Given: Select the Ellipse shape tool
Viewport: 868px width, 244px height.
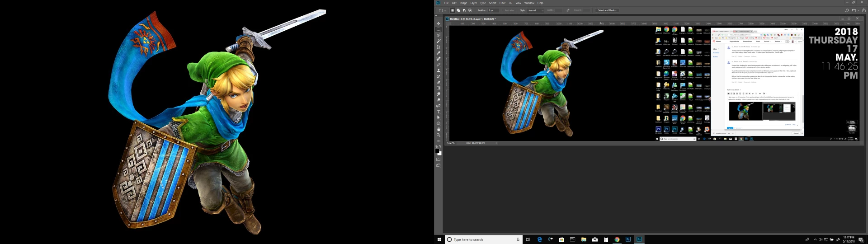Looking at the screenshot, I should click(439, 123).
